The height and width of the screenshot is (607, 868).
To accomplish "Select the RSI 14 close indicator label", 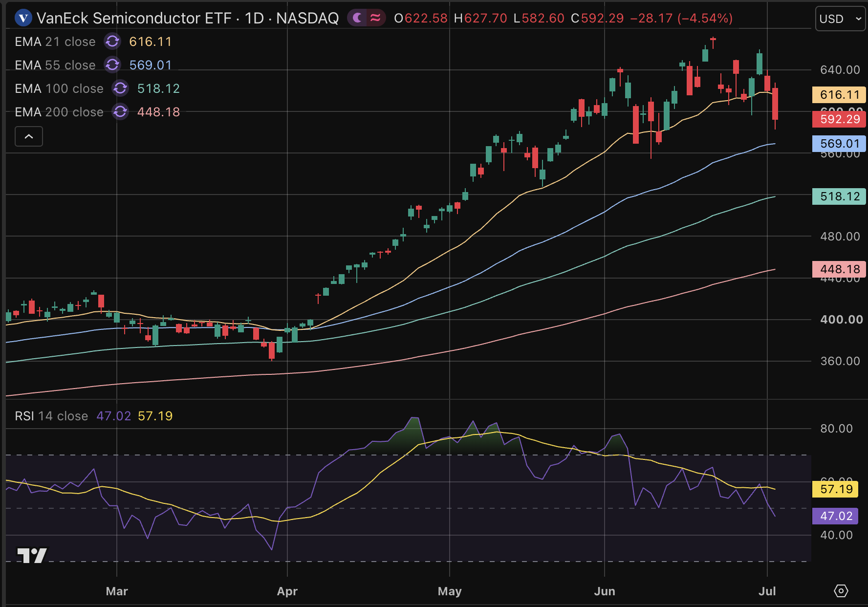I will click(51, 416).
